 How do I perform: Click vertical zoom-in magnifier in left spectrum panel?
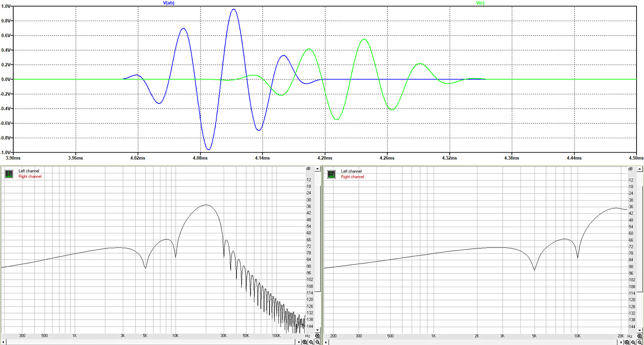tap(317, 336)
